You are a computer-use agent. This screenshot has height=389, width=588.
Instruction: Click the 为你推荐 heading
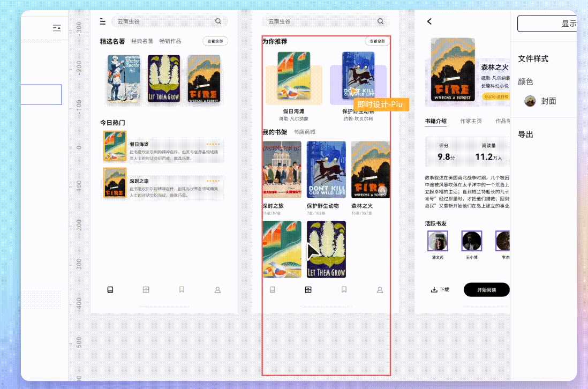[x=275, y=41]
